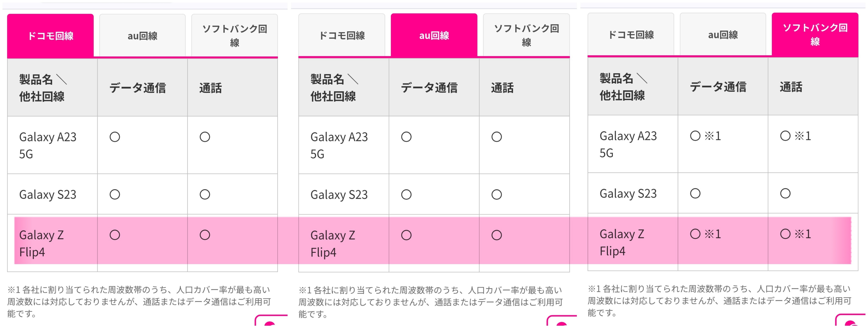
Task: Click the データ通信 column header in the left table
Action: click(x=138, y=88)
